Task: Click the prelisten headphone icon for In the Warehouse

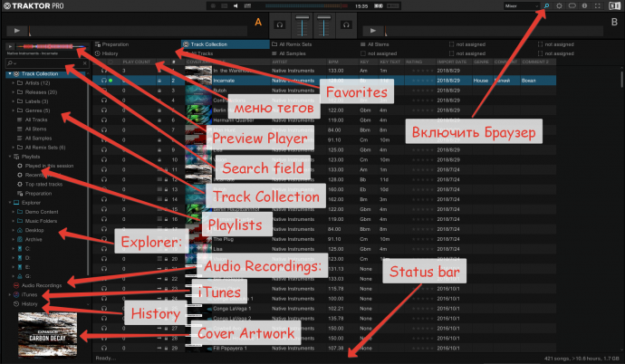Action: 104,71
